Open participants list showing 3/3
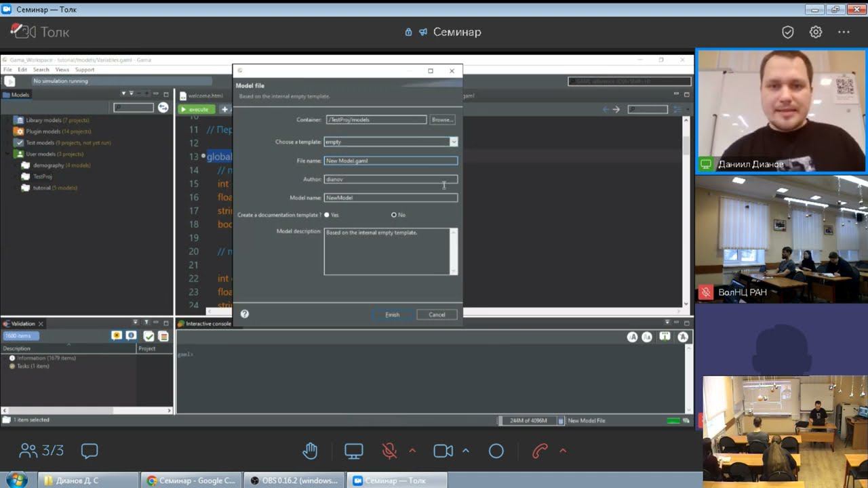 click(41, 451)
